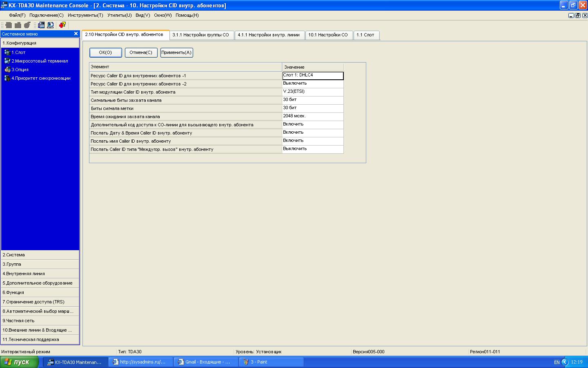The image size is (588, 368).
Task: Toggle Послать Caller ID 'Междугор. вызов' value
Action: click(x=313, y=149)
